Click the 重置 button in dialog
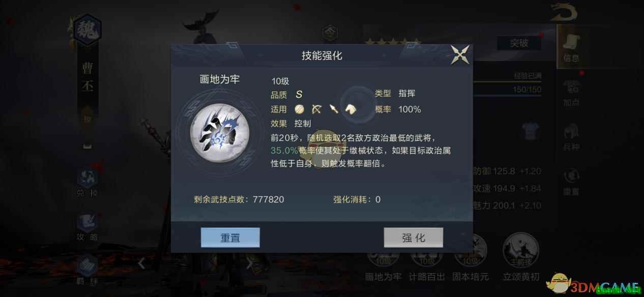The image size is (644, 297). click(230, 237)
